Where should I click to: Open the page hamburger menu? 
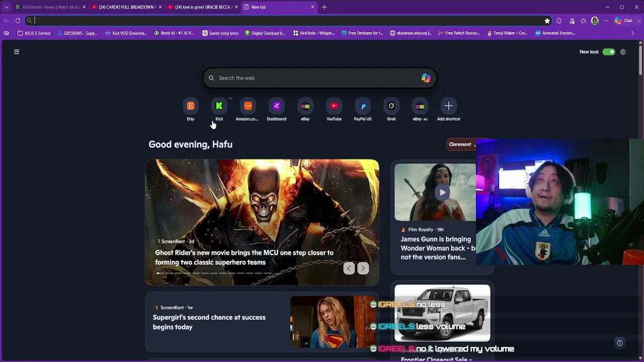coord(17,52)
